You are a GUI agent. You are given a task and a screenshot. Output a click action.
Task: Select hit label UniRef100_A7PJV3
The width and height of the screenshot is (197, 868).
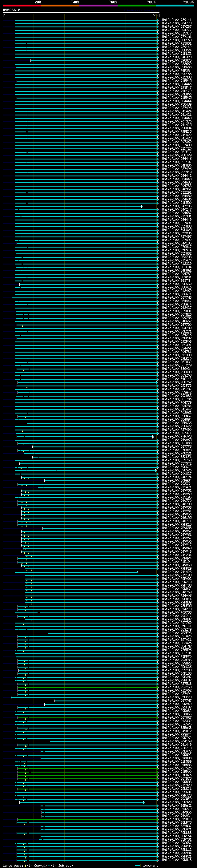176,436
